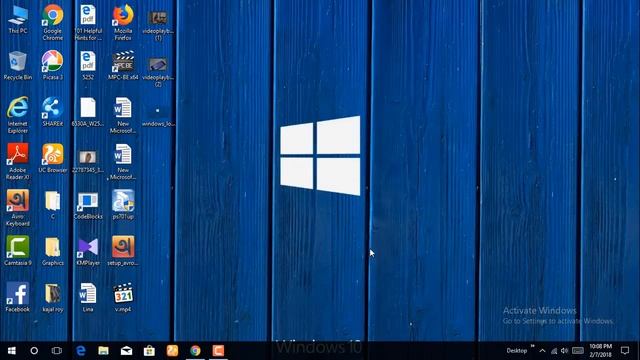The height and width of the screenshot is (360, 640).
Task: Open Task View in taskbar
Action: [57, 351]
